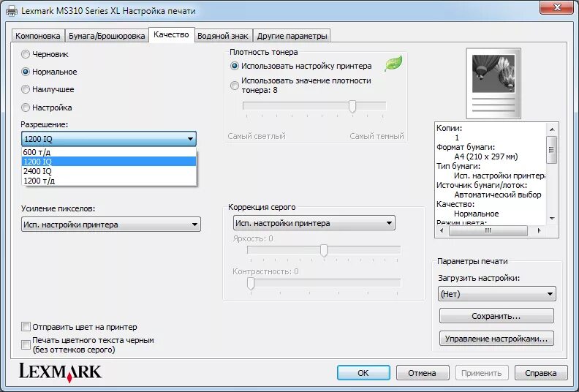Screen dimensions: 579x392
Task: Click the OK button
Action: click(x=363, y=373)
